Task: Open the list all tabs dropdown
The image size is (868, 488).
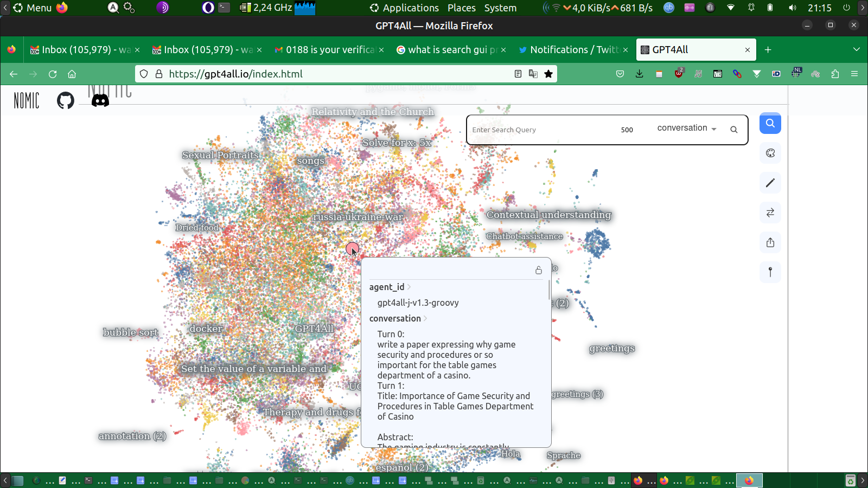Action: [857, 49]
